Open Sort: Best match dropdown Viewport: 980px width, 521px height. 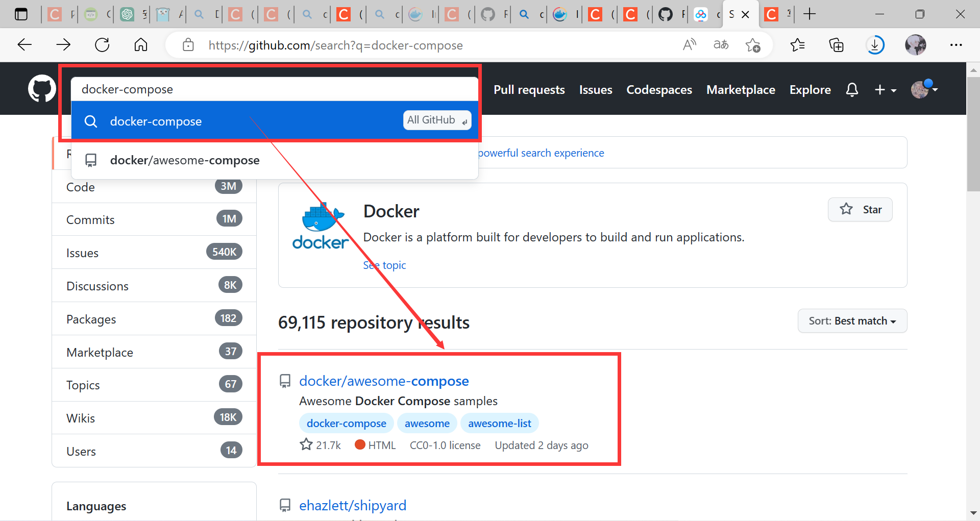(x=852, y=321)
